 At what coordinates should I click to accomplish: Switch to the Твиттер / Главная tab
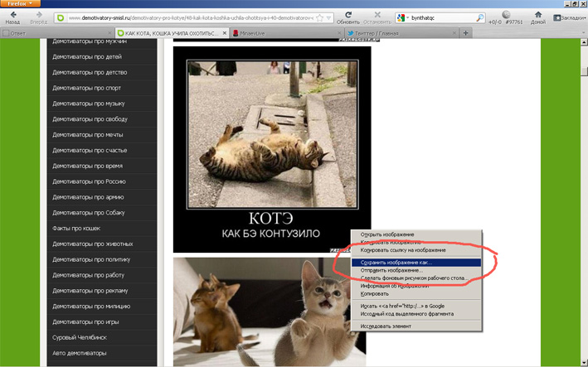point(401,33)
